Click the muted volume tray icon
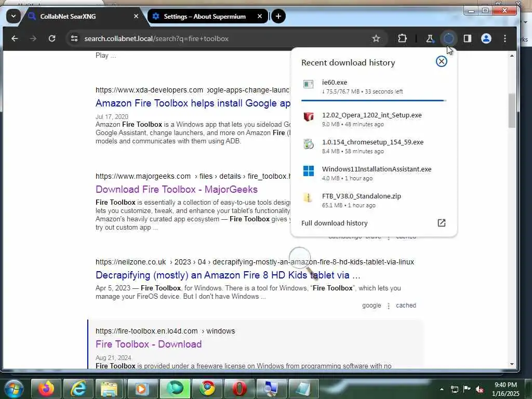Viewport: 532px width, 399px height. (x=480, y=389)
